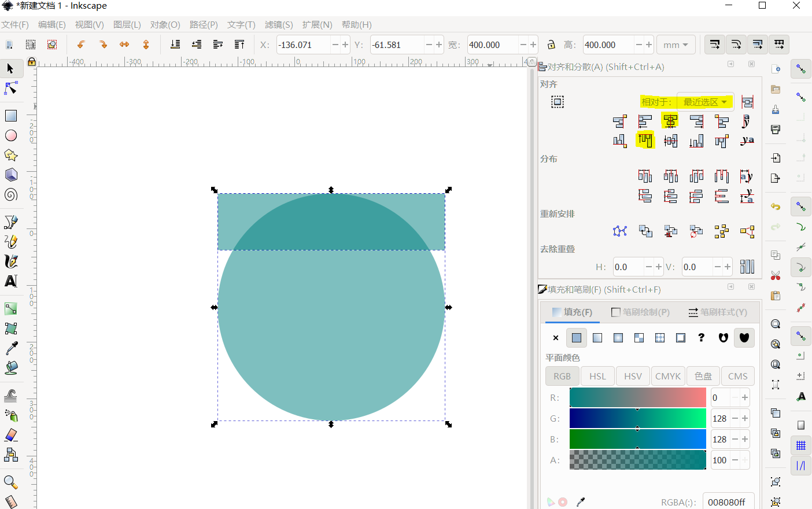Open the mm unit dropdown
This screenshot has height=509, width=812.
[676, 45]
